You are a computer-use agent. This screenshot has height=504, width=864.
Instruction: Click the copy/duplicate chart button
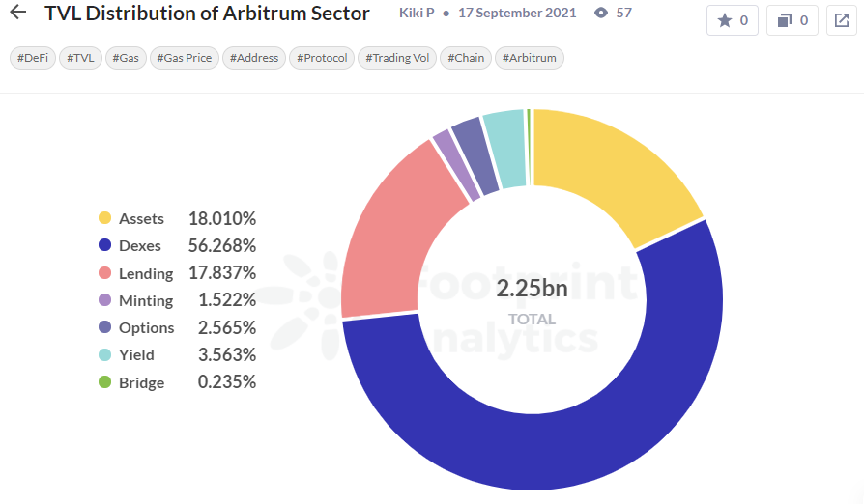click(792, 20)
